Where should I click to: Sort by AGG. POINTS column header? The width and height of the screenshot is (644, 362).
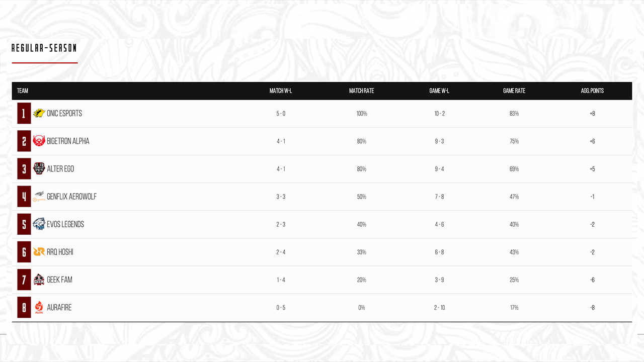[x=593, y=91]
